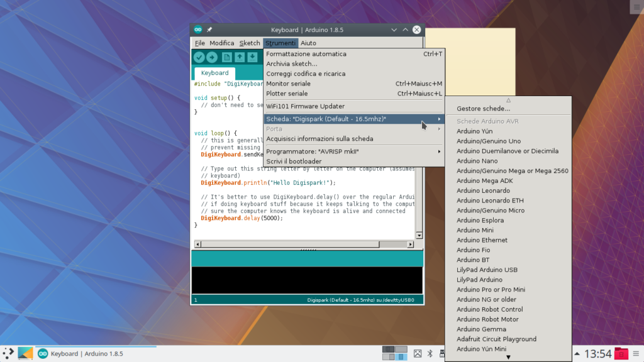644x362 pixels.
Task: Open Monitor seriale
Action: point(354,84)
